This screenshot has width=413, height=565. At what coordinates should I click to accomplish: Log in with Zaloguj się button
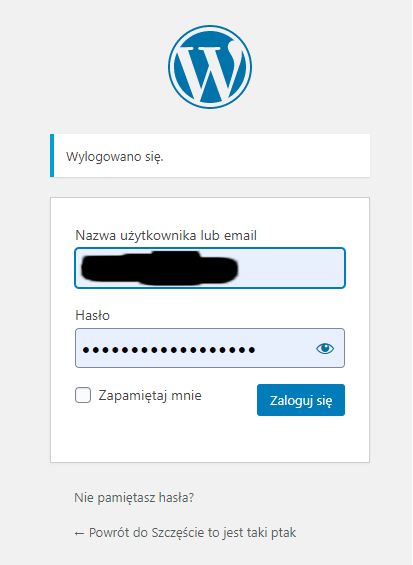301,400
